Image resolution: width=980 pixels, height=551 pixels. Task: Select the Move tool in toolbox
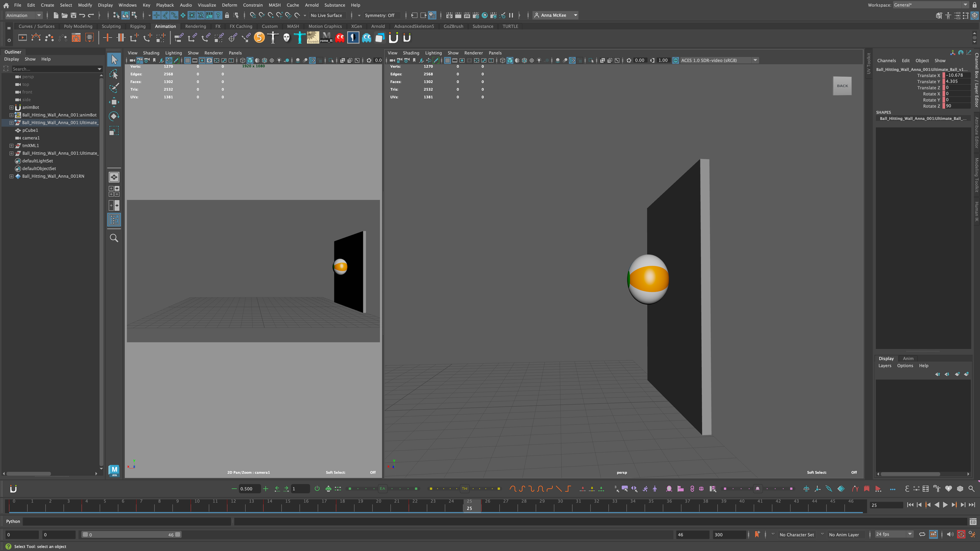(x=114, y=102)
